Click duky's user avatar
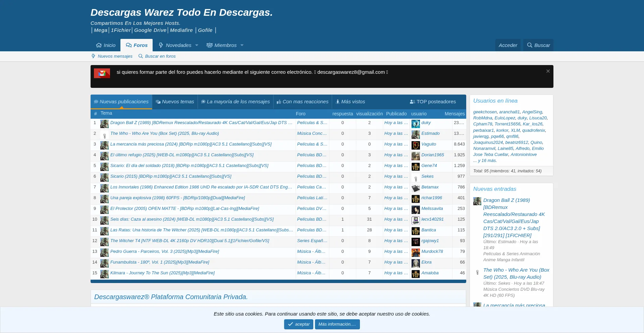Image resolution: width=644 pixels, height=333 pixels. 416,124
